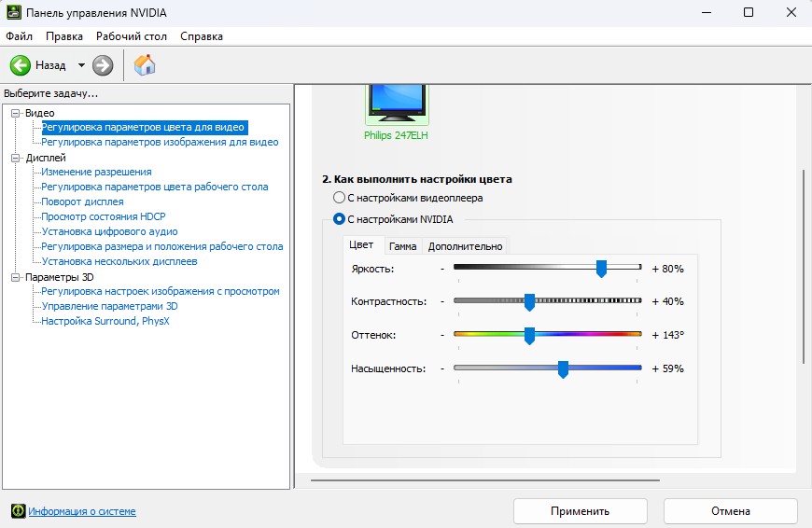
Task: Click the Видео category label
Action: click(x=40, y=113)
